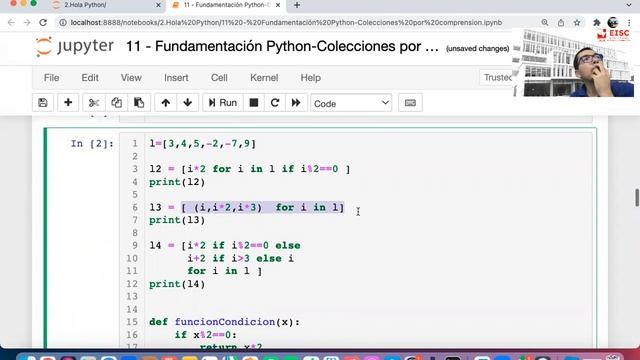Copy selected cells icon
The width and height of the screenshot is (640, 360).
116,103
